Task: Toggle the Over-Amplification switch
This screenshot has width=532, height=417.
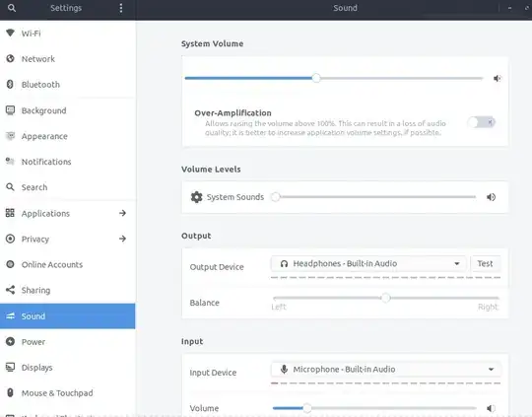Action: pyautogui.click(x=481, y=122)
